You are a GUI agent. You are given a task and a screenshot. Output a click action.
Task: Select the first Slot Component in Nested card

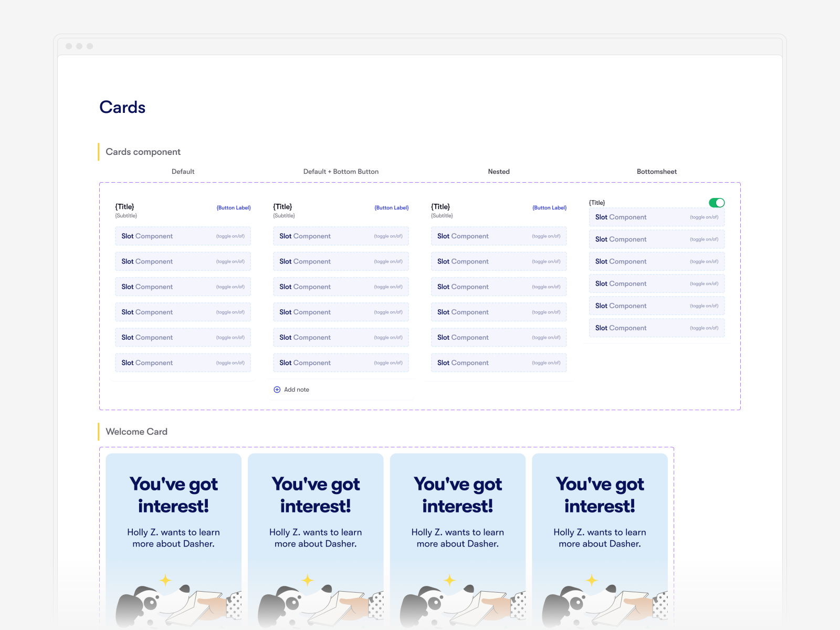499,236
